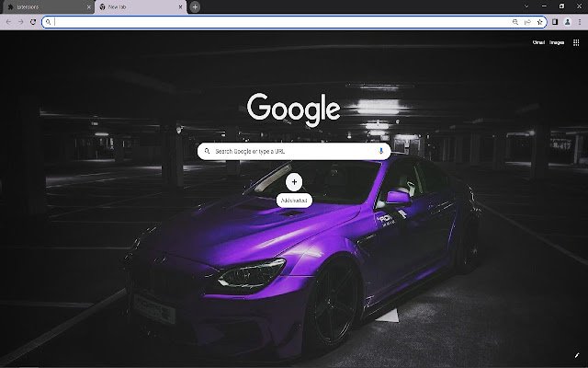Expand the tab search chevron

(526, 6)
